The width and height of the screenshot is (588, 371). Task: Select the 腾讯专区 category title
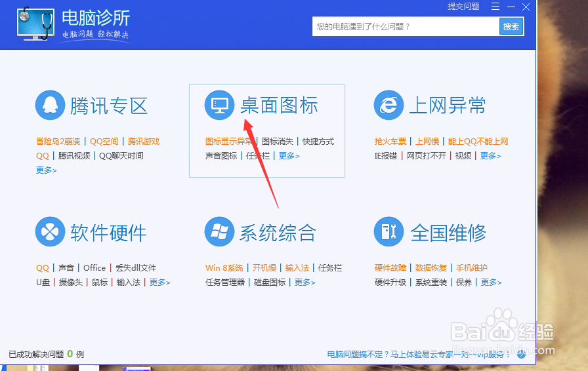(x=109, y=106)
